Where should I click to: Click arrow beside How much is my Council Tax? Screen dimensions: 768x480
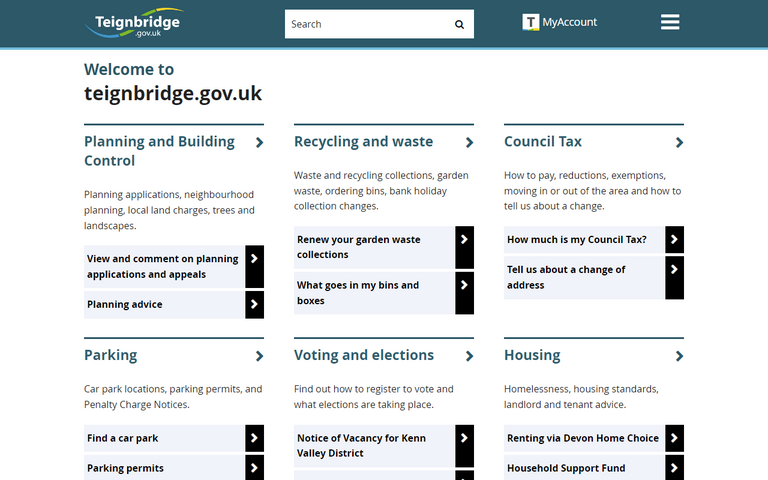click(674, 239)
